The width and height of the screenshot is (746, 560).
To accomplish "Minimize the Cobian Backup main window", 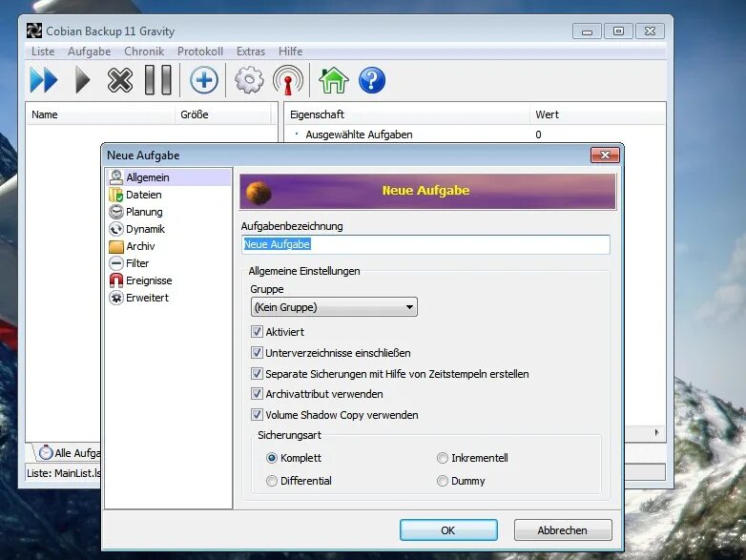I will coord(587,31).
